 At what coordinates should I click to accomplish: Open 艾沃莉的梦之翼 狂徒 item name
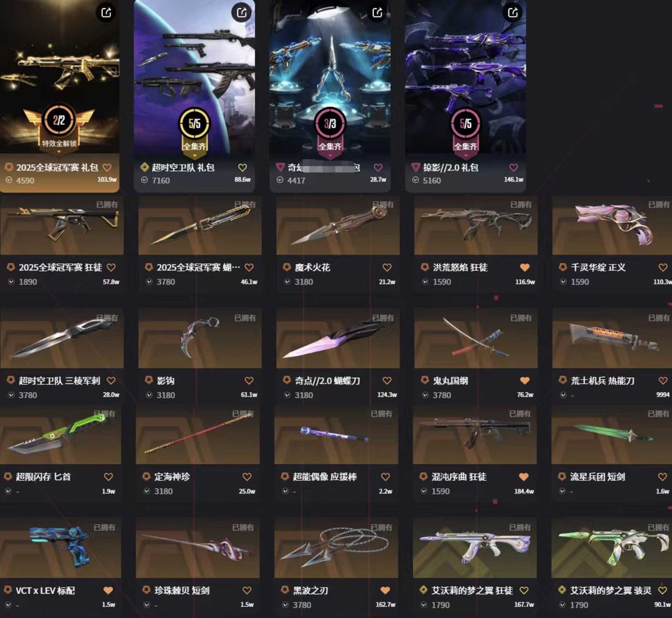[x=472, y=591]
